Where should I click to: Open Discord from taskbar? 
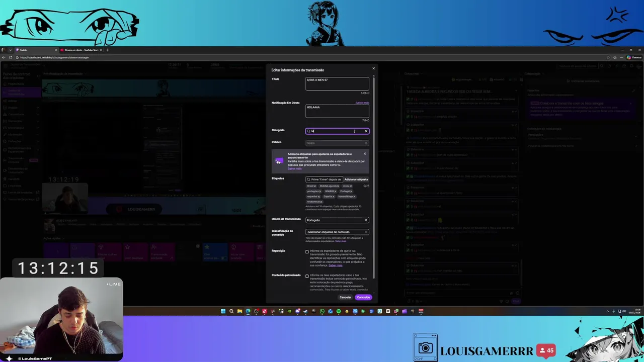297,311
